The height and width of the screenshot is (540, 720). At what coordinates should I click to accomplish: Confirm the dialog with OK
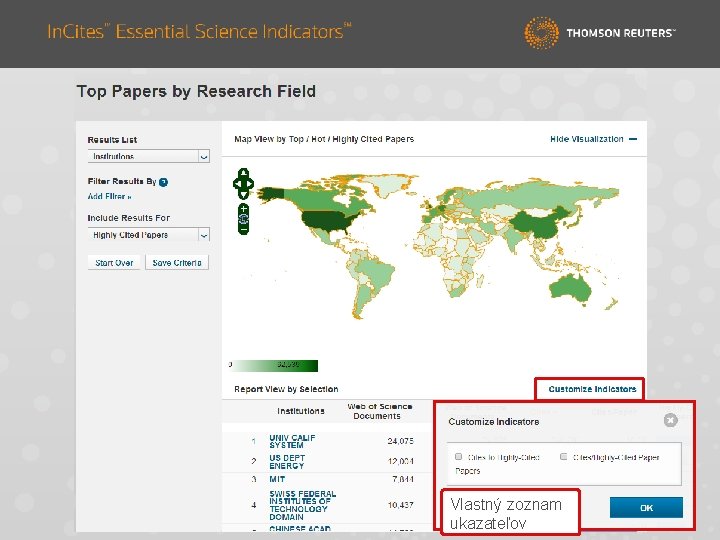(646, 508)
